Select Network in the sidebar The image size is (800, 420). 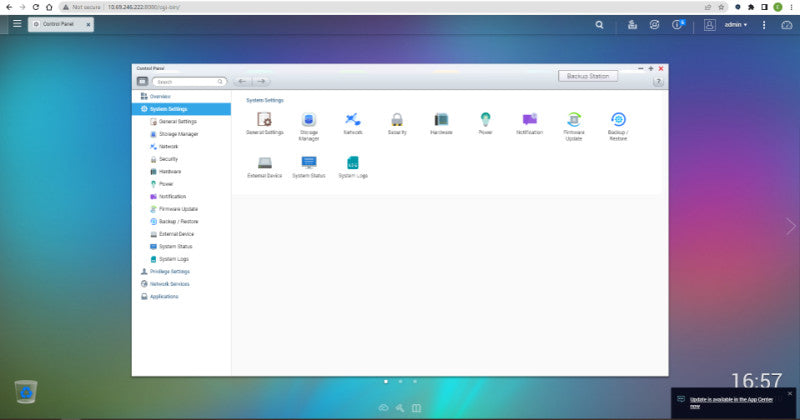click(x=181, y=146)
